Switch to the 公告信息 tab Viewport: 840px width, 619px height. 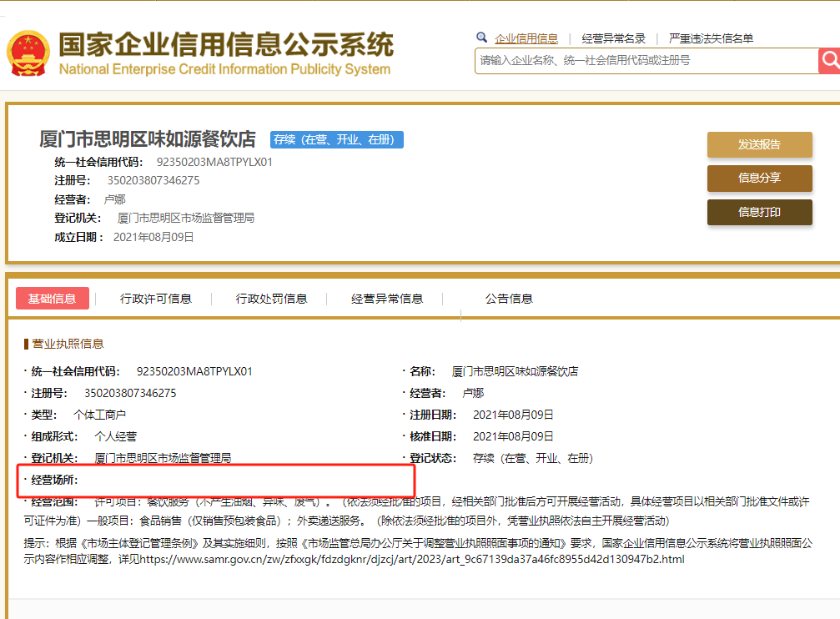pos(509,299)
